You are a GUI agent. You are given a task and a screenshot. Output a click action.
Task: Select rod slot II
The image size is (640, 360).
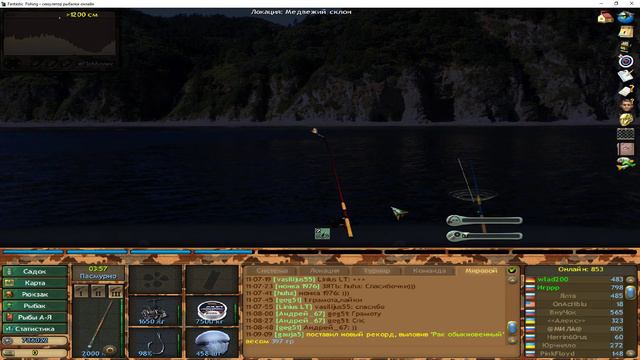(x=98, y=291)
